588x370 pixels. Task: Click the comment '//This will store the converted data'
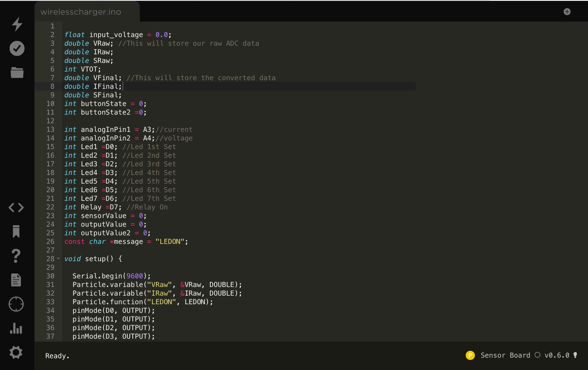[201, 78]
